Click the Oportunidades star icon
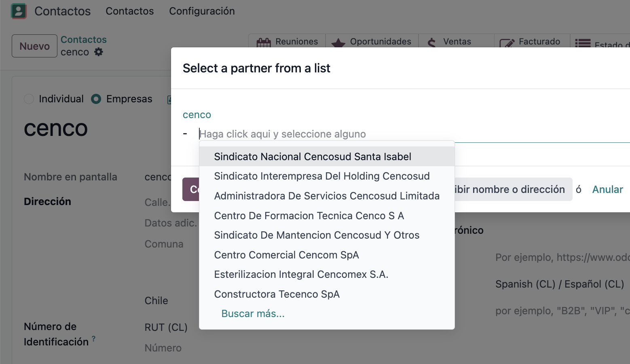This screenshot has height=364, width=630. [338, 42]
